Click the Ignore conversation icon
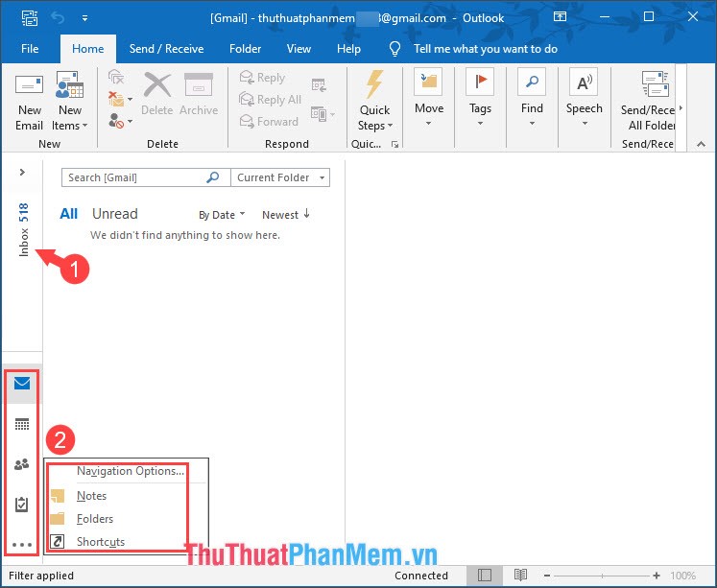Screen dimensions: 717x588 [116, 77]
